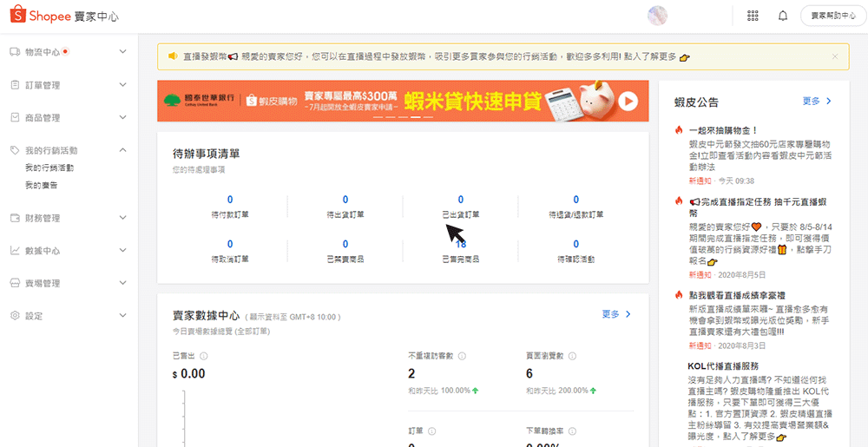Screen dimensions: 868x447
Task: Click info icon next to 頁面瀏覽數
Action: (575, 356)
